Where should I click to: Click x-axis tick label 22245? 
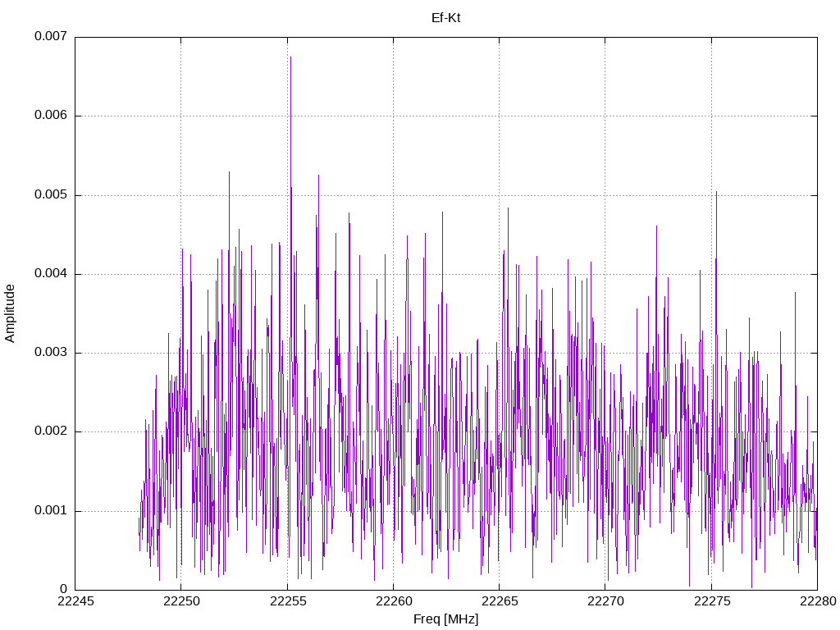75,601
